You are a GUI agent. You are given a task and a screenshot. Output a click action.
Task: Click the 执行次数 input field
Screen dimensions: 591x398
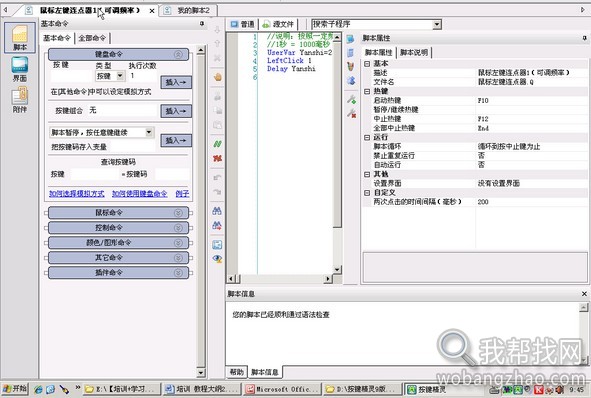click(x=143, y=76)
